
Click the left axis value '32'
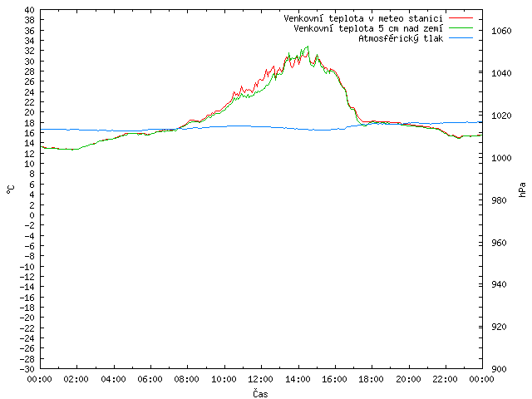(x=30, y=51)
